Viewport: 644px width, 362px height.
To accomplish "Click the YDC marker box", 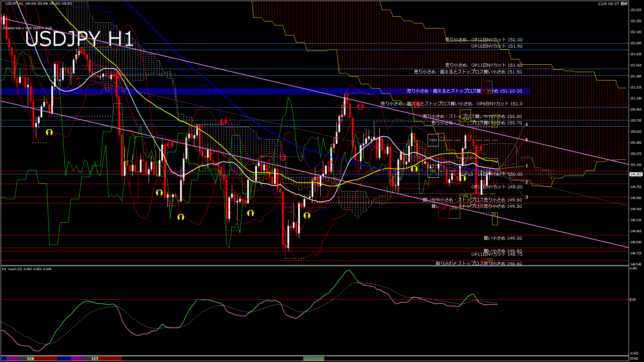I will pyautogui.click(x=433, y=171).
